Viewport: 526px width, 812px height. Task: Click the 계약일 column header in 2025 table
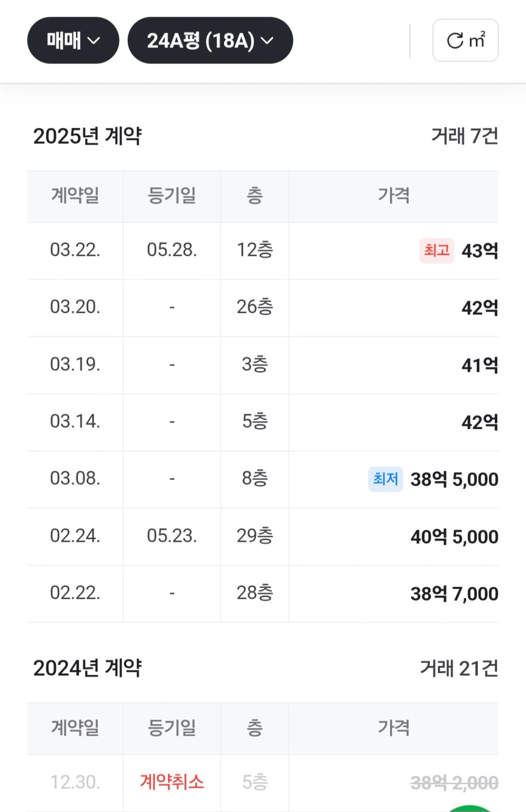click(x=75, y=196)
